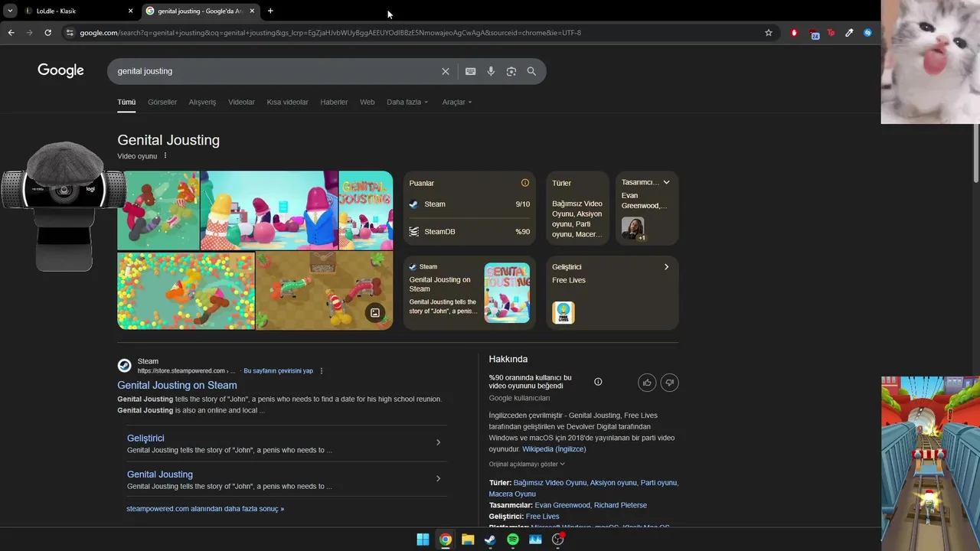980x551 pixels.
Task: Open the Windows Start menu
Action: 423,540
